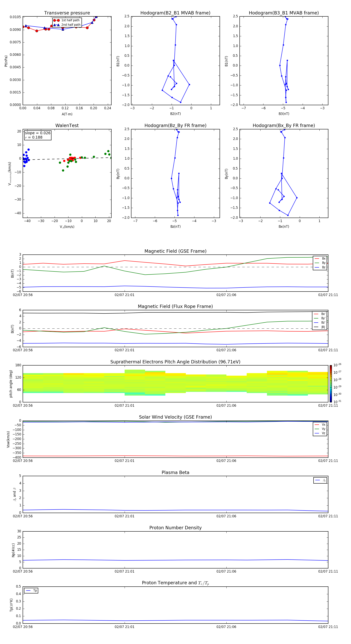The height and width of the screenshot is (644, 351).
Task: Click the 'slope = 0.026' annotation
Action: pyautogui.click(x=38, y=133)
